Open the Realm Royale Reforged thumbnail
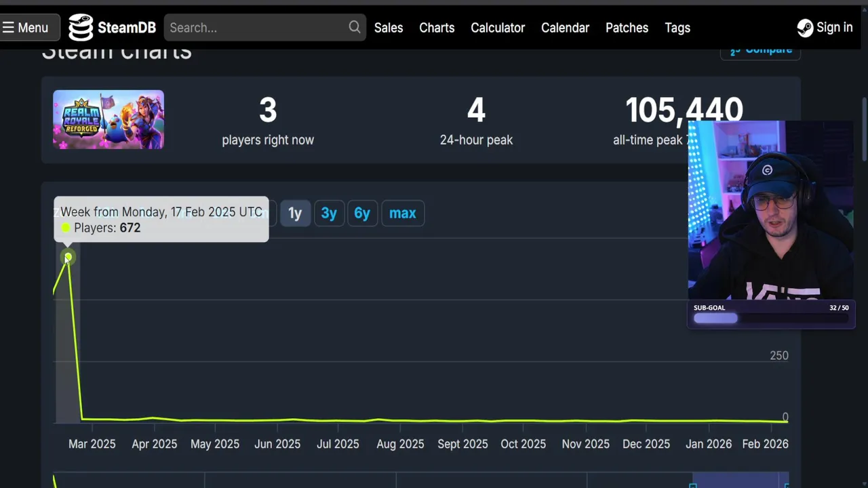Image resolution: width=868 pixels, height=488 pixels. (108, 119)
